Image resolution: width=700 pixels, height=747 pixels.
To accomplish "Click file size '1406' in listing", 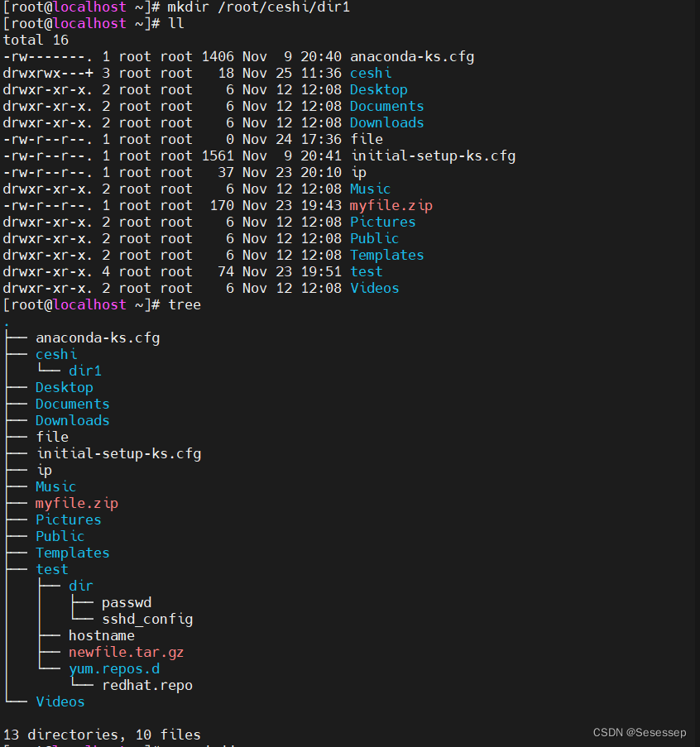I will pos(218,57).
